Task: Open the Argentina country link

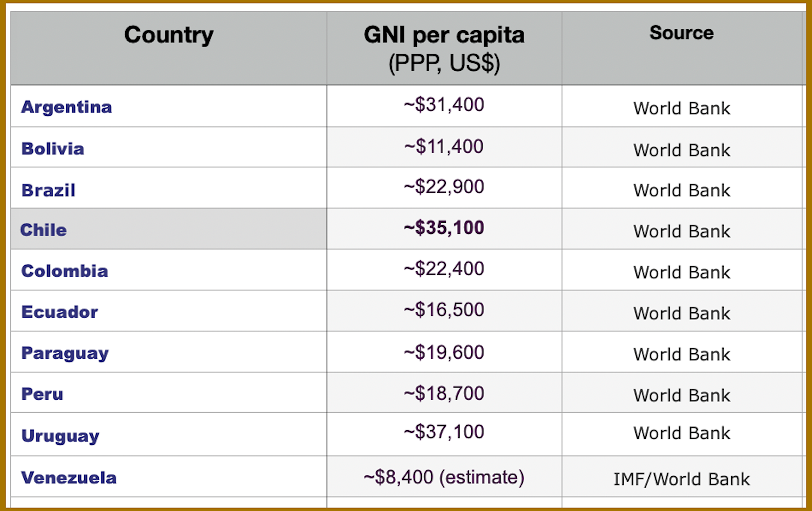Action: [x=67, y=107]
